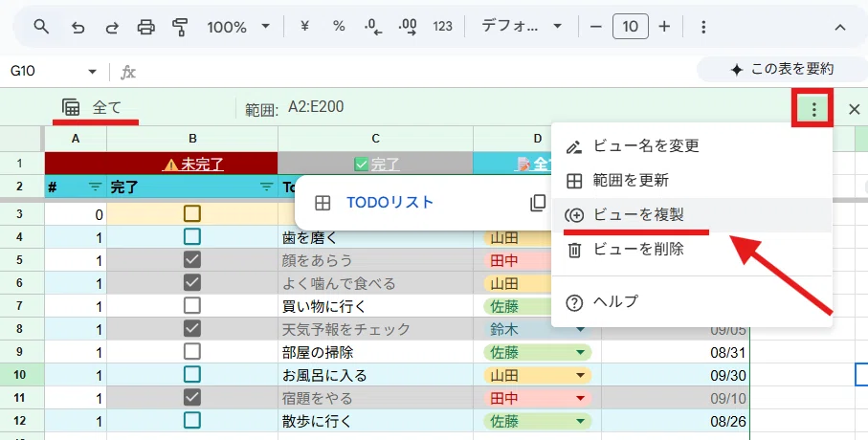Click the '全て' filter view name
Image resolution: width=868 pixels, height=440 pixels.
106,107
